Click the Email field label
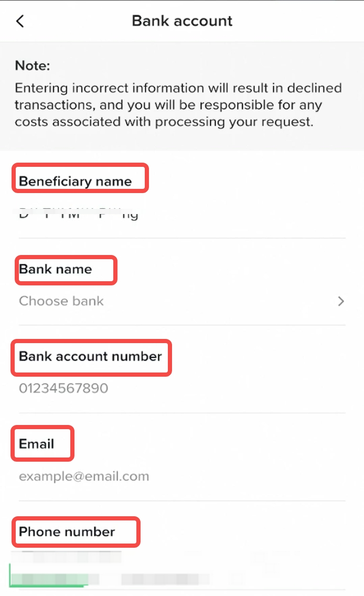Image resolution: width=364 pixels, height=596 pixels. 37,444
